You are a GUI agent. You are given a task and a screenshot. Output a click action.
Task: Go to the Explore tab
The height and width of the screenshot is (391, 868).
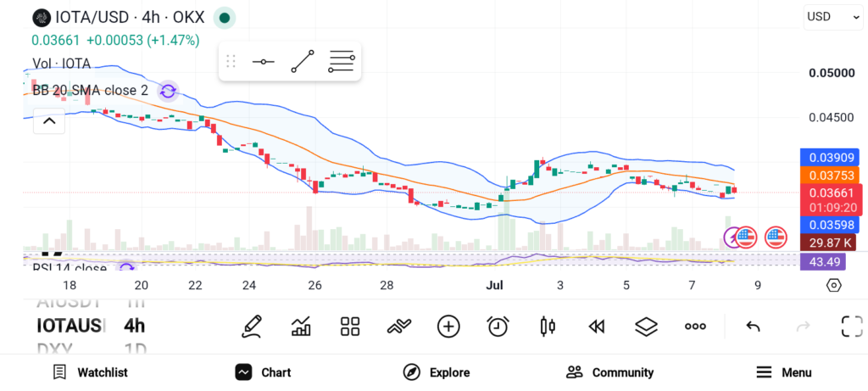pyautogui.click(x=437, y=372)
